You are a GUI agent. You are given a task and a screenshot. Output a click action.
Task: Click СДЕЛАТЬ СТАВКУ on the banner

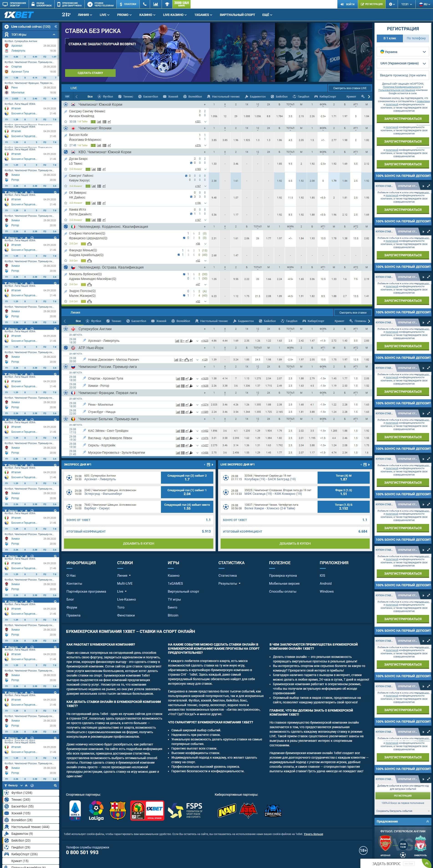(90, 73)
